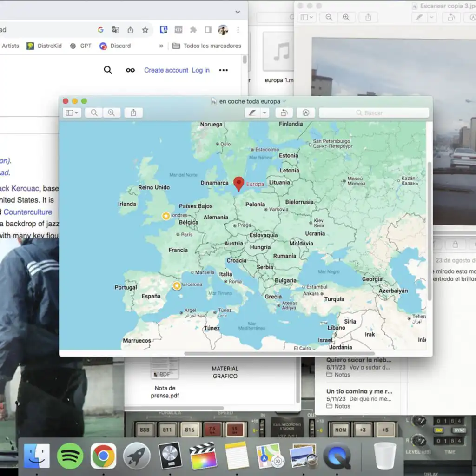476x476 pixels.
Task: Click the circled-A icon beside the Buscar field
Action: [x=306, y=113]
